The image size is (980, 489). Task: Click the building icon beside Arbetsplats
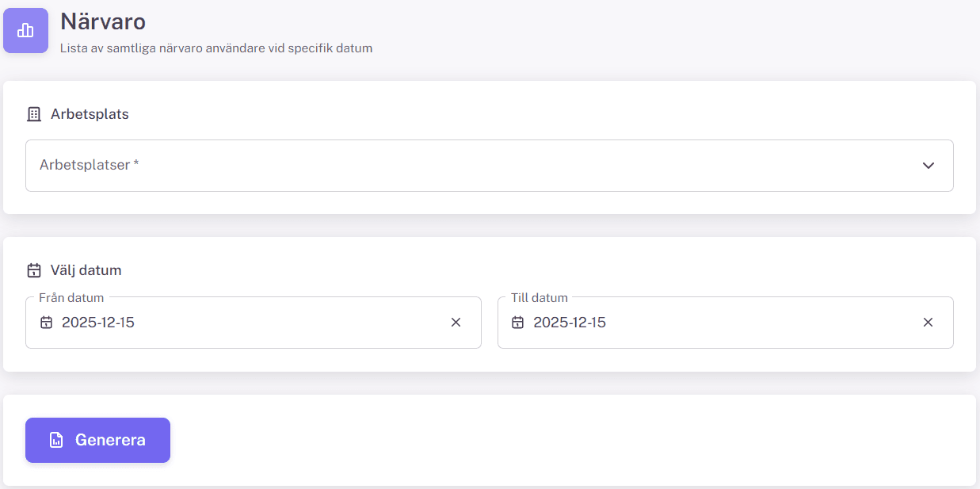(34, 114)
